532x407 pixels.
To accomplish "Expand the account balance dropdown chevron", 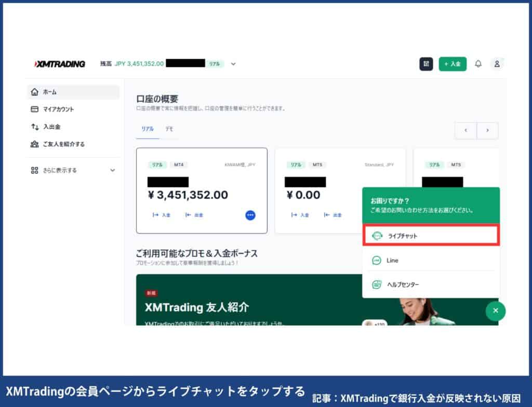I will pos(233,64).
